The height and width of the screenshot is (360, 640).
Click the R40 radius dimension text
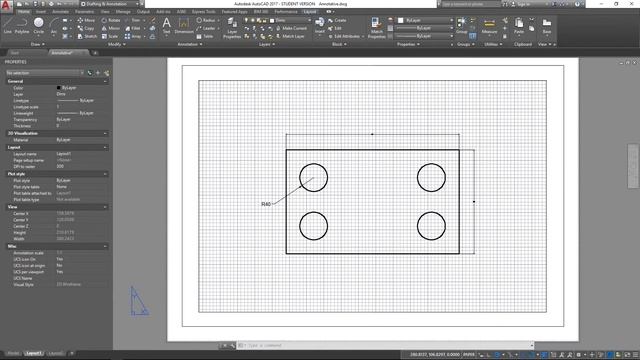[266, 204]
